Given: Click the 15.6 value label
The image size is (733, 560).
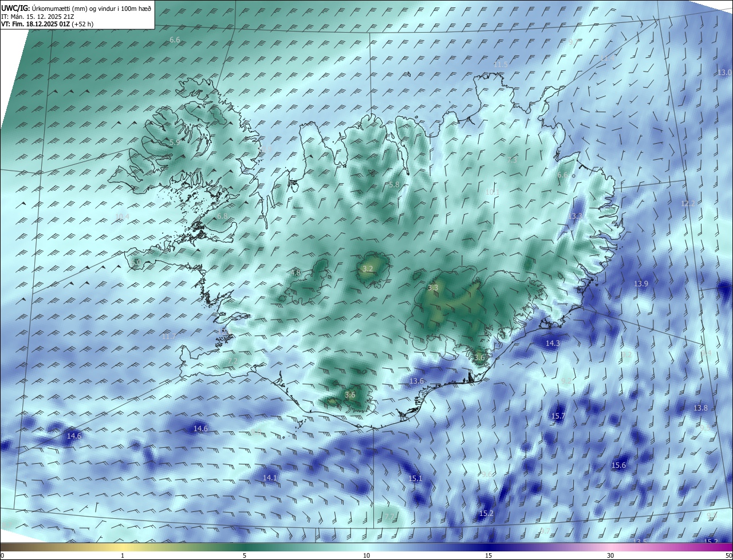Looking at the screenshot, I should tap(619, 465).
